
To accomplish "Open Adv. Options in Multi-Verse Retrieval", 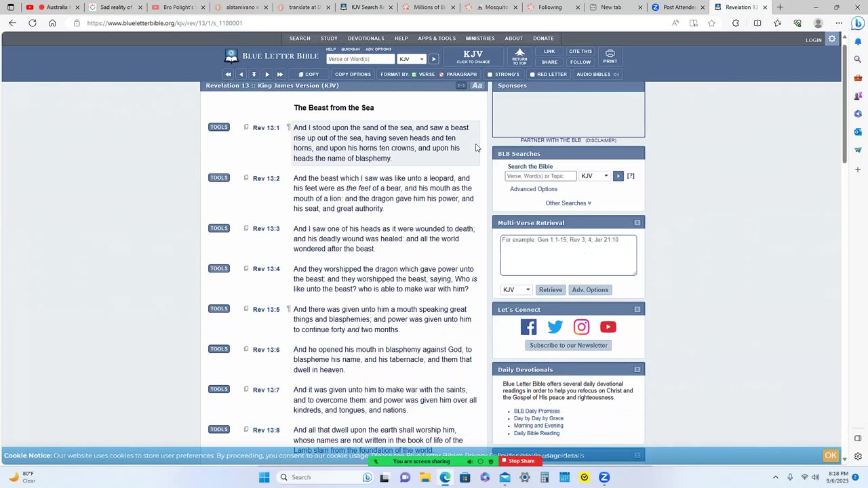I will [590, 289].
